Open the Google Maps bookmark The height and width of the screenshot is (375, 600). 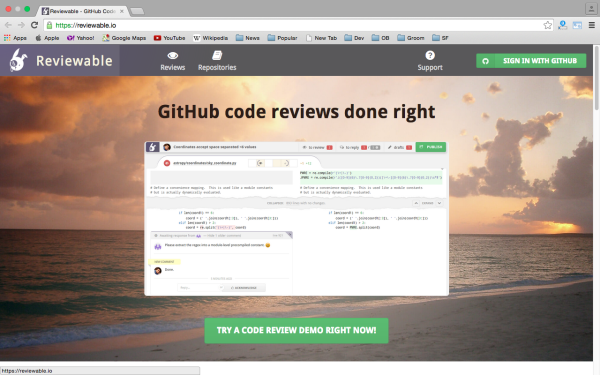pos(124,38)
